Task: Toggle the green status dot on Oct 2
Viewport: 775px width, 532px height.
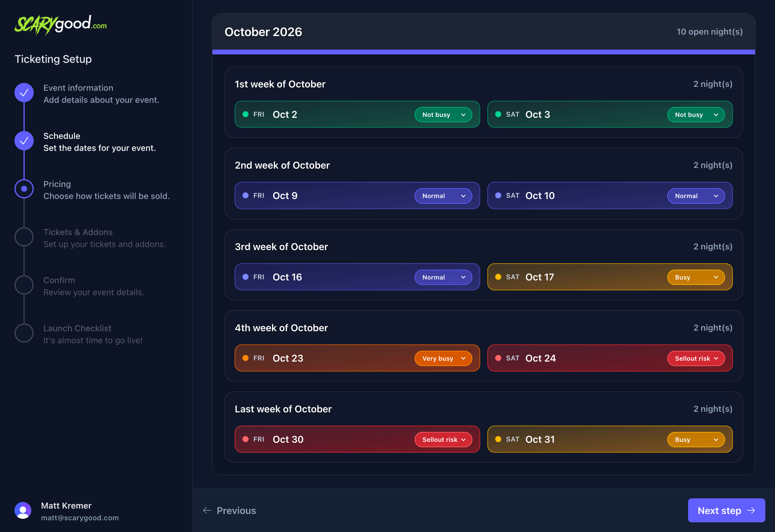Action: coord(246,114)
